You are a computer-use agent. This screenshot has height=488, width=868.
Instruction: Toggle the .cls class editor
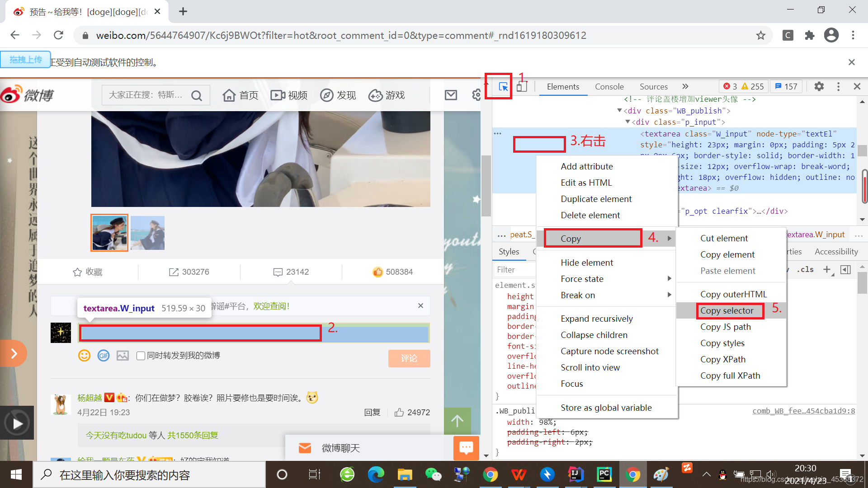click(805, 270)
